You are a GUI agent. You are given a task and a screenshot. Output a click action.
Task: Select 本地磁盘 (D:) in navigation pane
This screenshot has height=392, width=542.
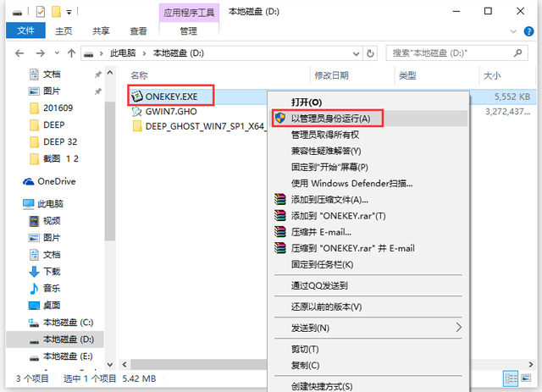pos(55,340)
